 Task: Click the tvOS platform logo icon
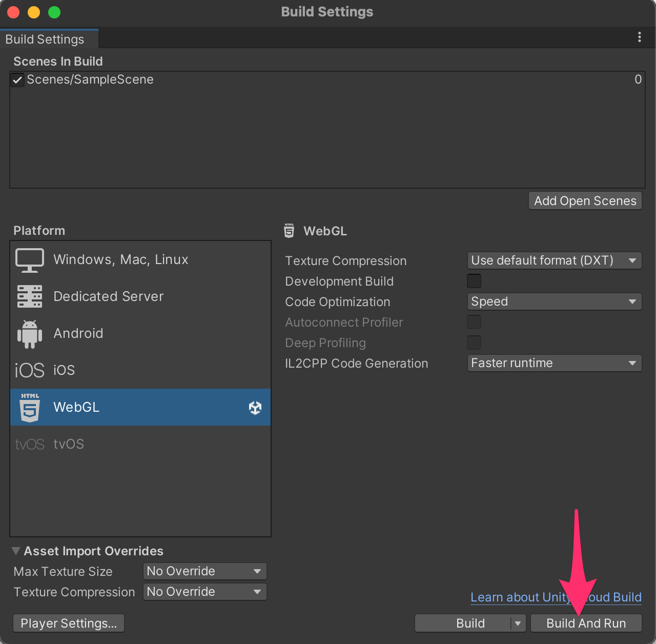pos(30,444)
